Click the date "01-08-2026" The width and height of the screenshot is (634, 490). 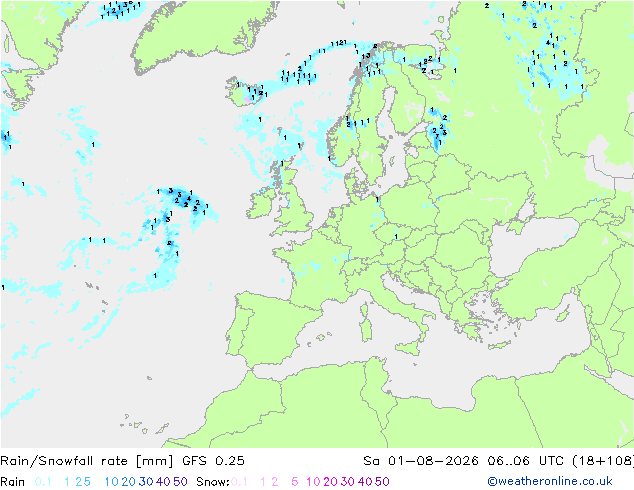[x=433, y=461]
